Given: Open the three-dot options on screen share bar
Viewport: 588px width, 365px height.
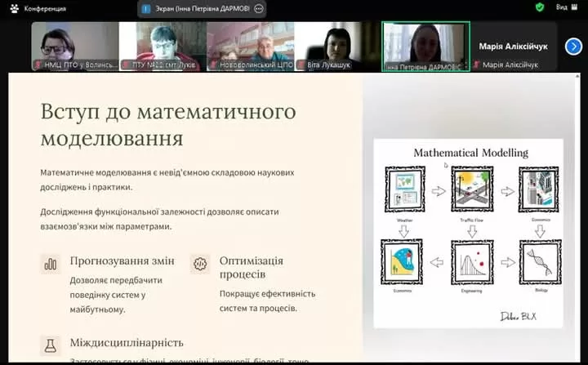Looking at the screenshot, I should pos(259,8).
